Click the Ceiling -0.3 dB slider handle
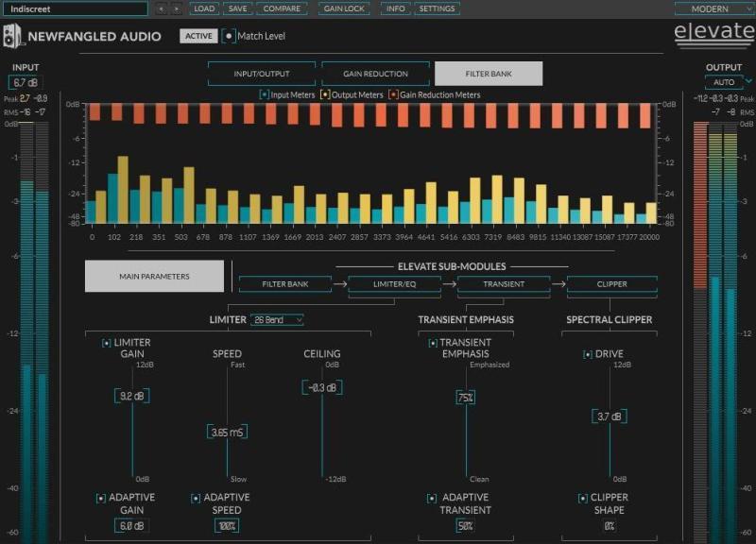Viewport: 756px width, 544px height. point(322,388)
